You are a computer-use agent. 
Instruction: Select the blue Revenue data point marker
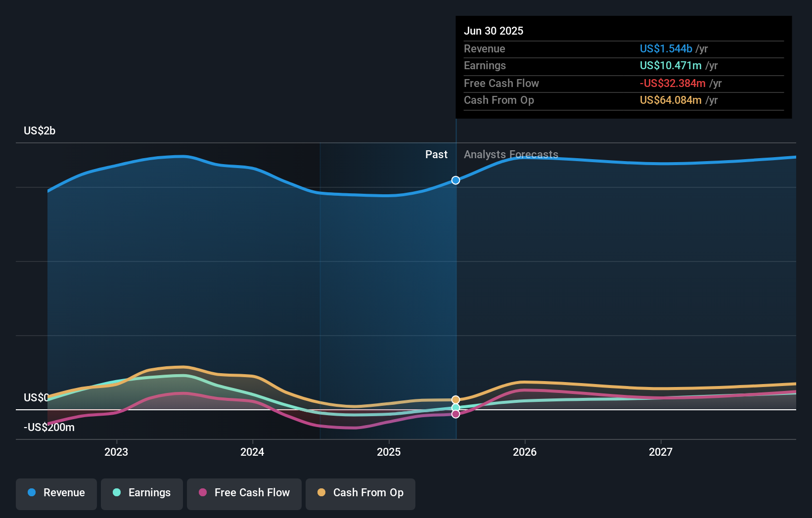click(x=455, y=180)
